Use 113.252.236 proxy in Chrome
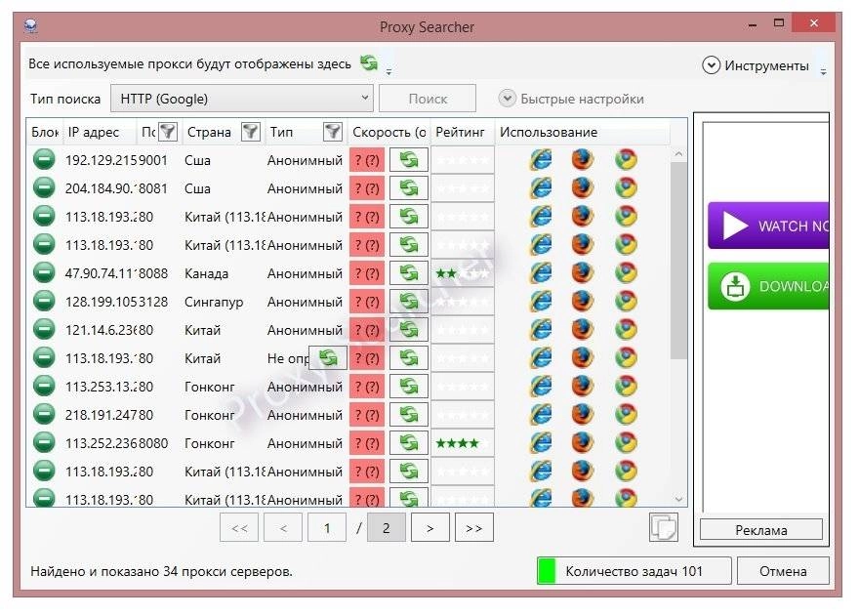 [x=626, y=443]
